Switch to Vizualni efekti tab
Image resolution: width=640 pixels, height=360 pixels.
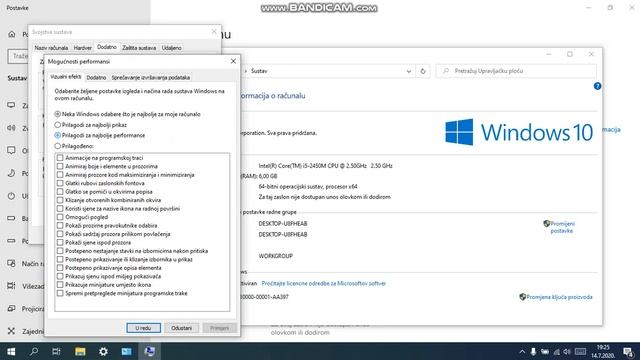(66, 77)
